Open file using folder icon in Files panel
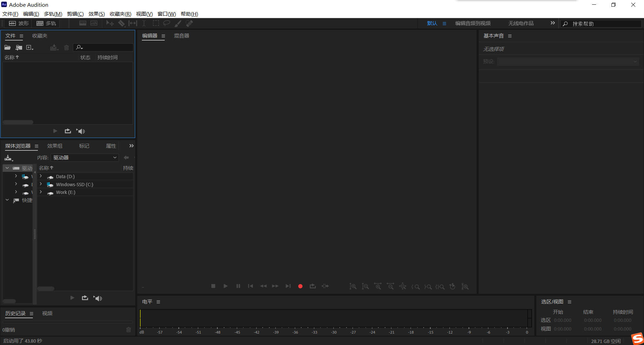This screenshot has width=644, height=345. 7,48
